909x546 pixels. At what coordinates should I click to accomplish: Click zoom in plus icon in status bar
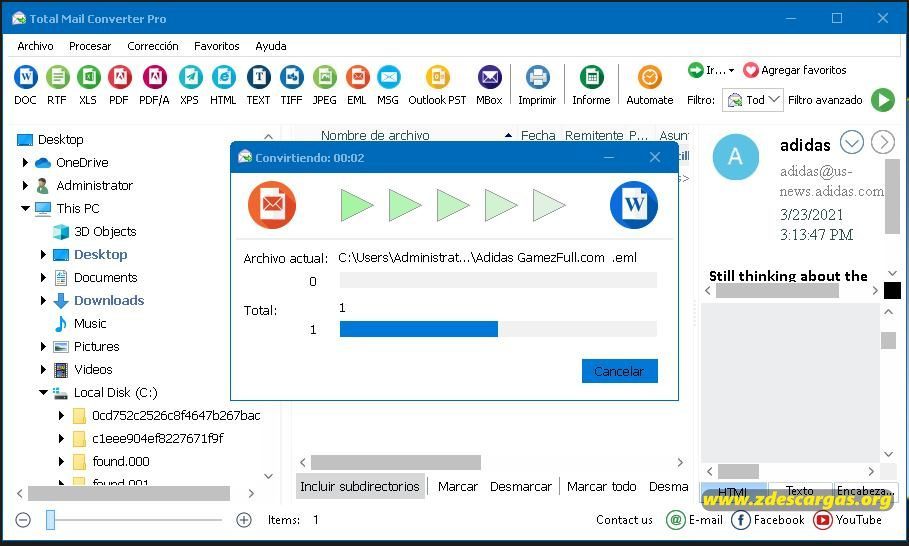tap(244, 520)
